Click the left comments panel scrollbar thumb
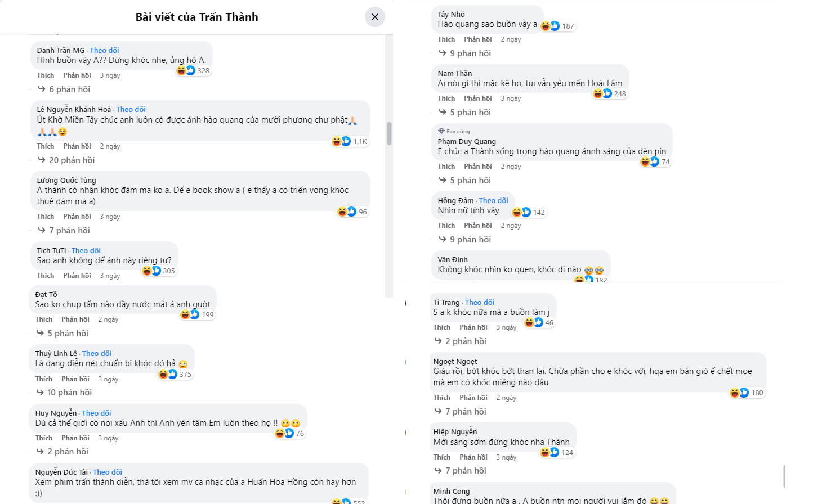831x504 pixels. tap(389, 133)
